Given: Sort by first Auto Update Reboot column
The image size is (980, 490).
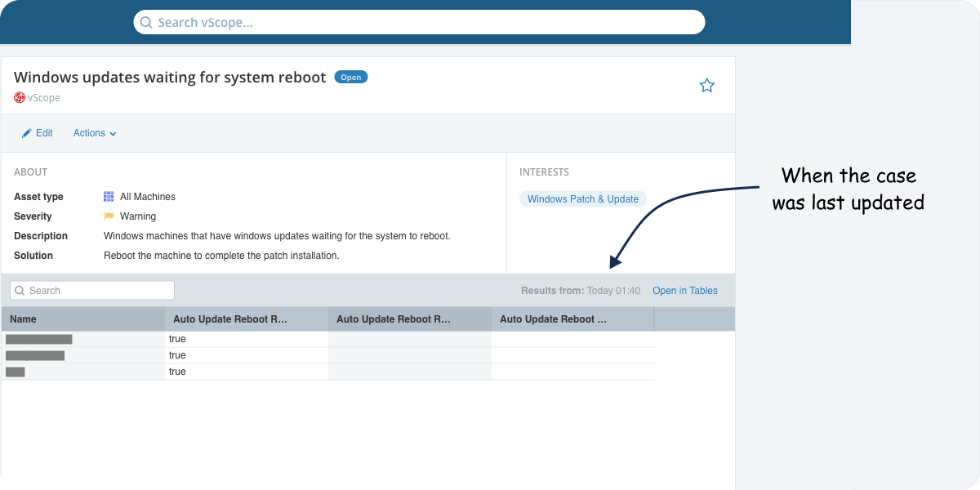Looking at the screenshot, I should 247,319.
